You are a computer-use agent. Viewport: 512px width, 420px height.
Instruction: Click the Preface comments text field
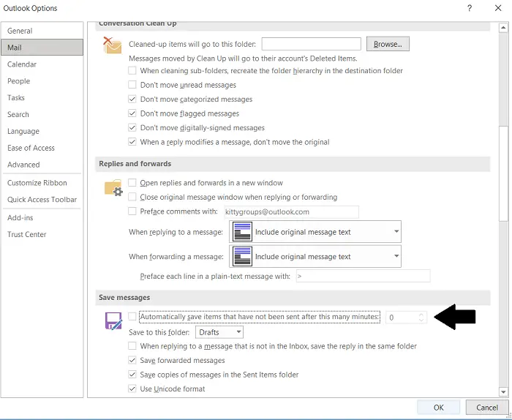[291, 211]
